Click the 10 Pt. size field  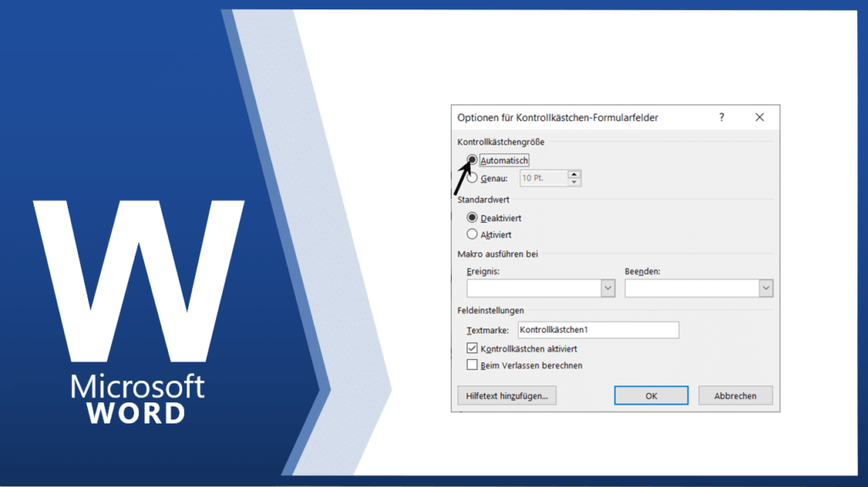(542, 178)
